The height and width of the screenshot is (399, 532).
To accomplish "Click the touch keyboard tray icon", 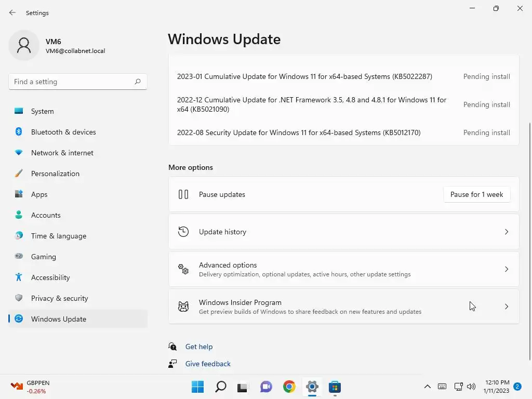I will [x=442, y=387].
